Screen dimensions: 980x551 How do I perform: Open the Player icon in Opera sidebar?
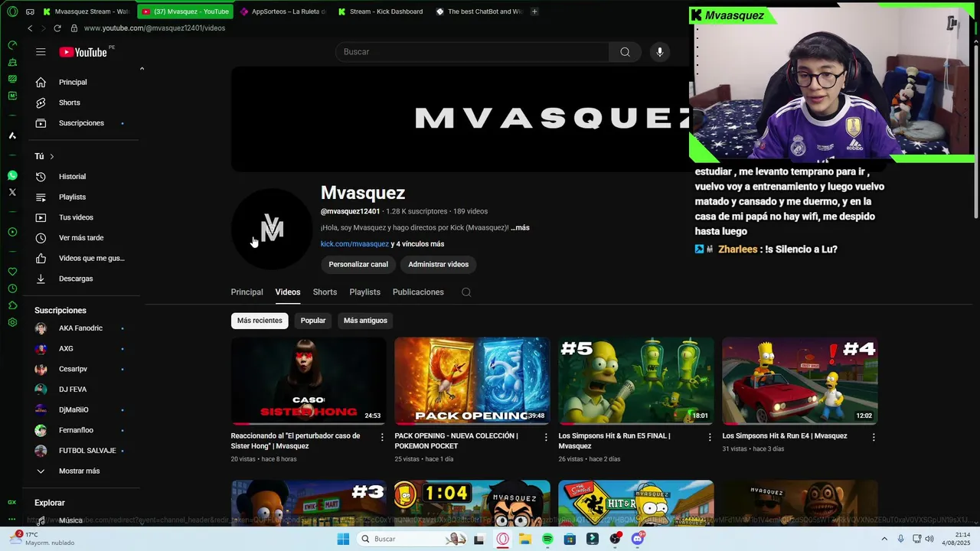pyautogui.click(x=12, y=232)
